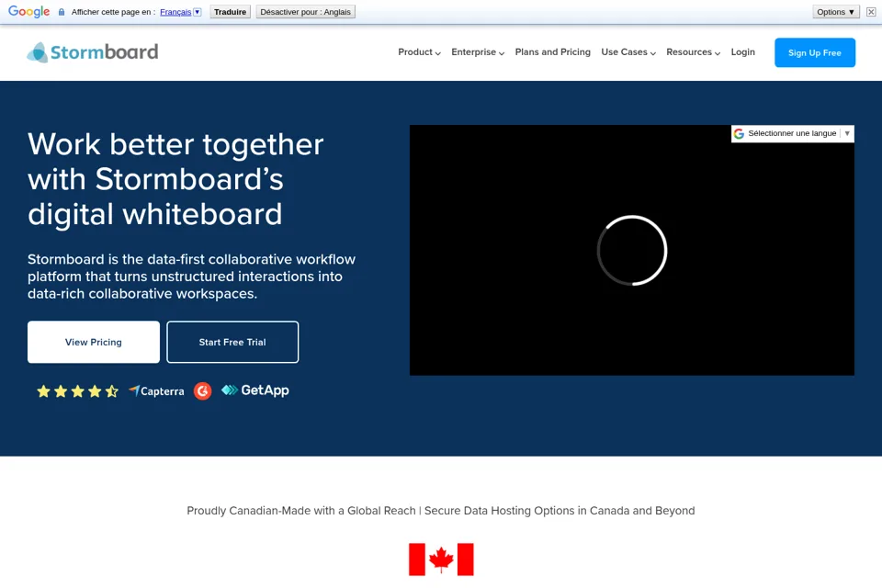Click the Login link

pyautogui.click(x=742, y=51)
